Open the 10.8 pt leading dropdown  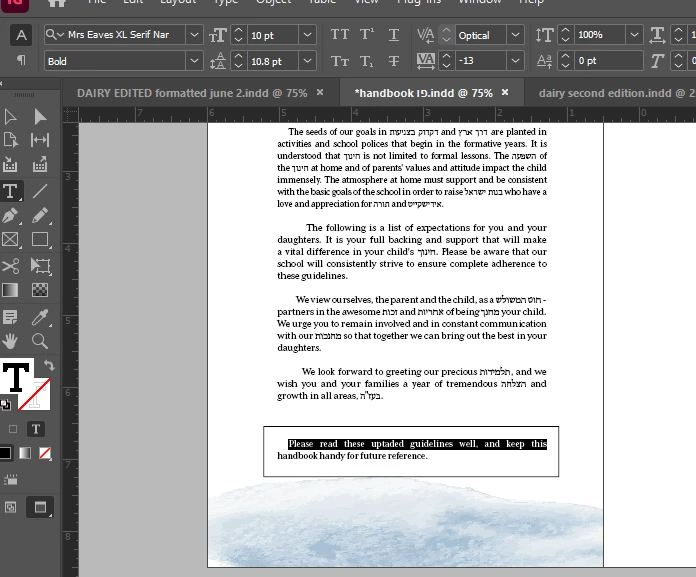(x=308, y=61)
